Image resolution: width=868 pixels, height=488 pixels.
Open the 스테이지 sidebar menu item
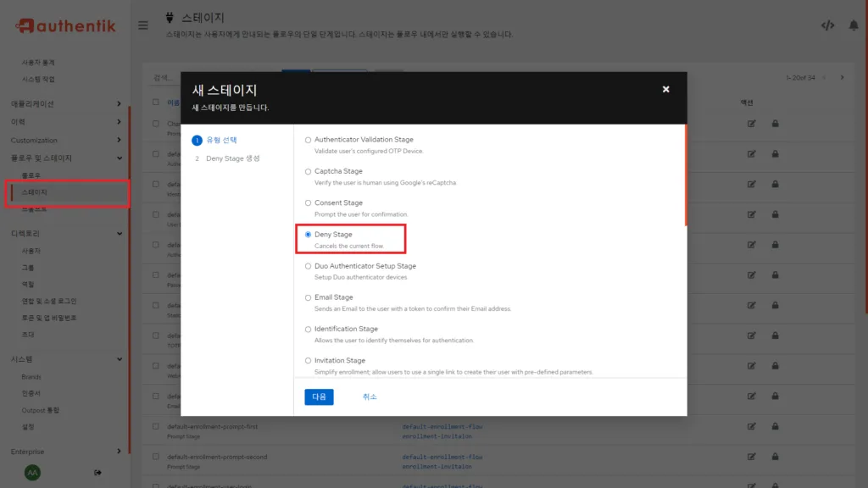click(x=35, y=192)
